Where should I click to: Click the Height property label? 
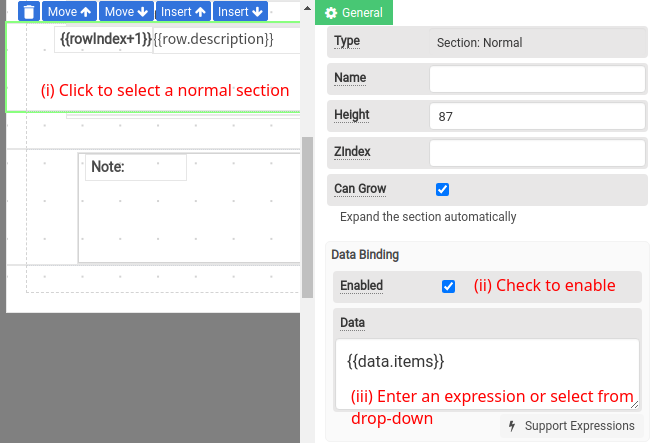click(x=352, y=115)
